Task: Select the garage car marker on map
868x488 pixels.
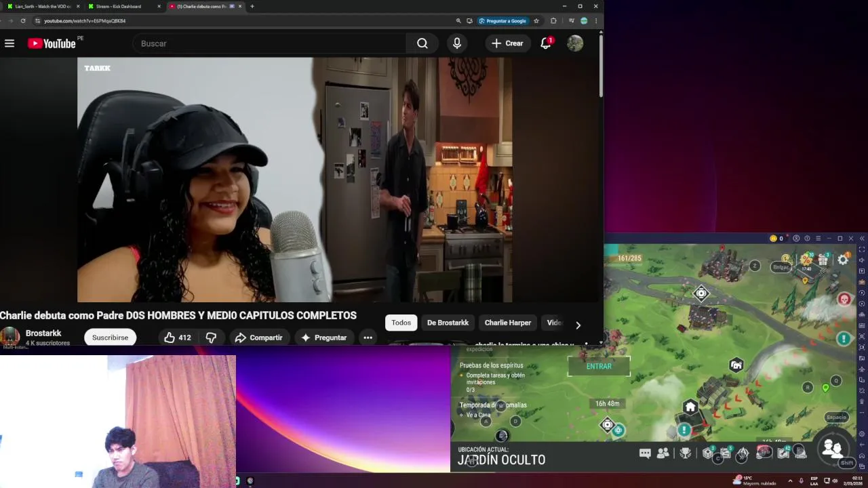Action: click(736, 366)
